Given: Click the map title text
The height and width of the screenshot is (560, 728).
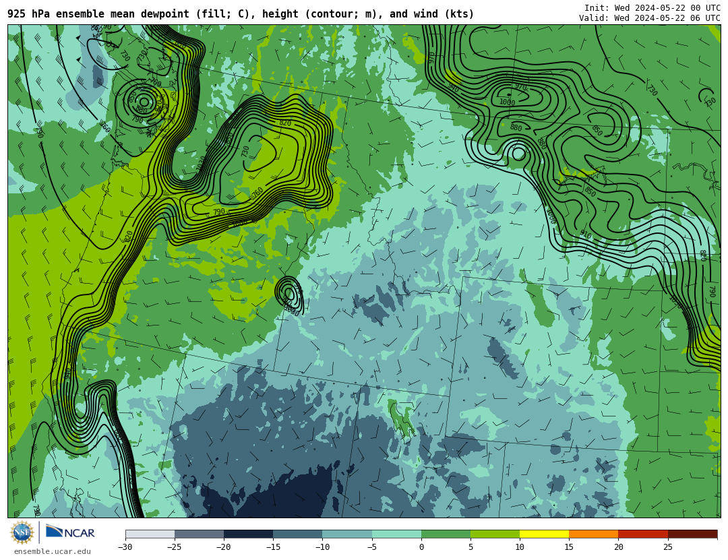Looking at the screenshot, I should point(241,14).
